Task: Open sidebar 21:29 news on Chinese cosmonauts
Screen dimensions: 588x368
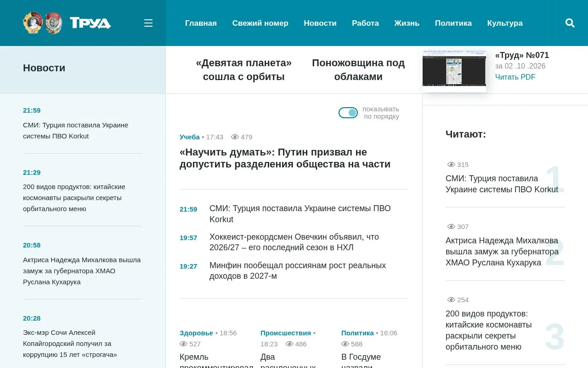Action: (x=74, y=198)
